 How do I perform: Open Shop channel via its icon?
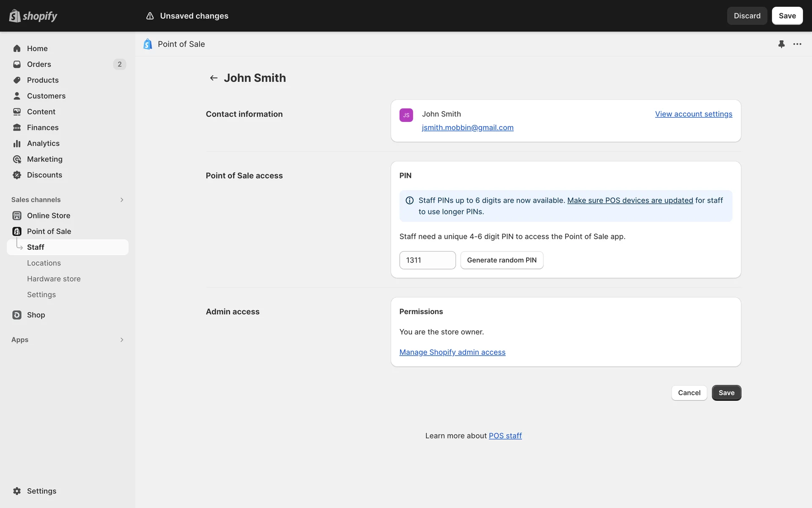[17, 315]
